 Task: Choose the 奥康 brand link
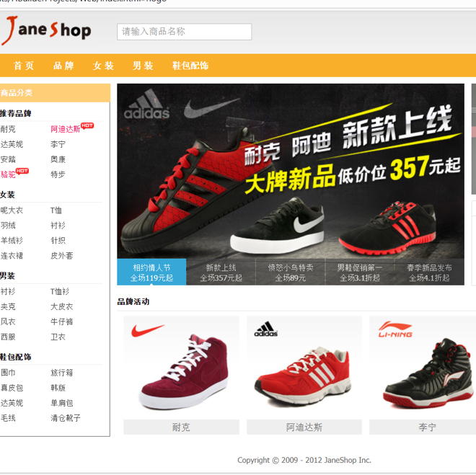tap(58, 159)
